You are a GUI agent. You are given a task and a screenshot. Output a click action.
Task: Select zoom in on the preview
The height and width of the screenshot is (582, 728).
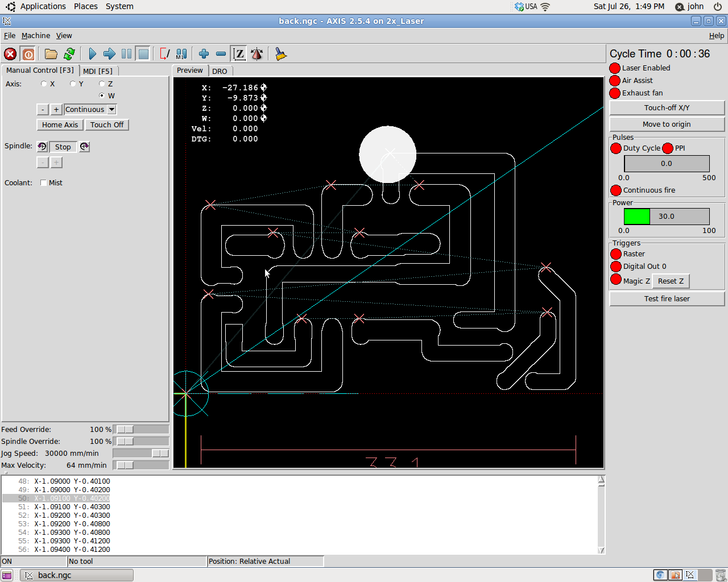[204, 54]
